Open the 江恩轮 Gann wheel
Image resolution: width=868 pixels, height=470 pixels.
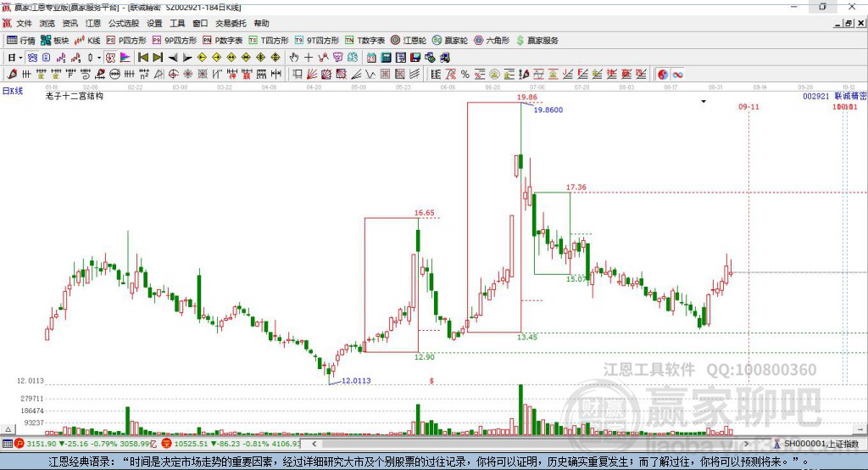(409, 41)
